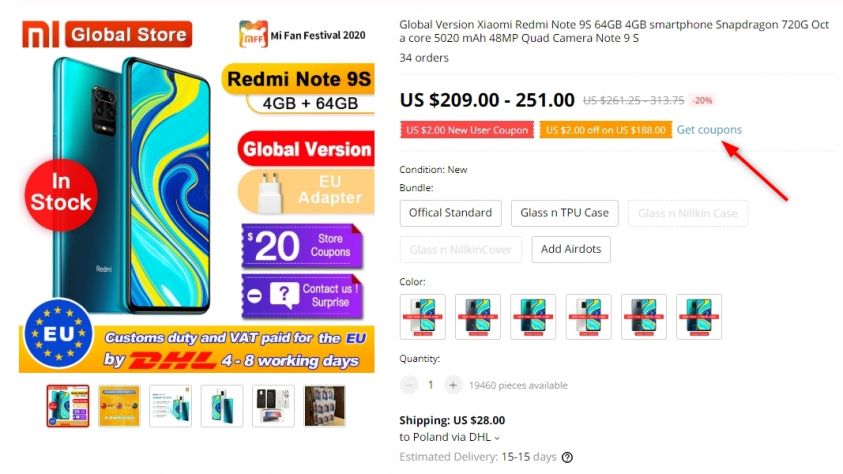This screenshot has height=474, width=843.
Task: Click the $20 Store Coupons banner
Action: pos(302,246)
